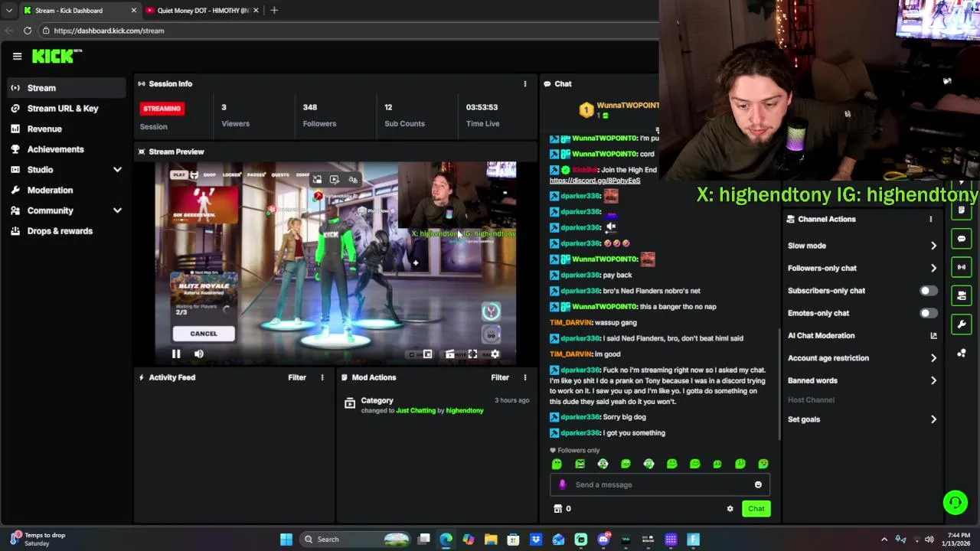Open the Kick shop icon below message box
This screenshot has height=551, width=980.
[557, 509]
